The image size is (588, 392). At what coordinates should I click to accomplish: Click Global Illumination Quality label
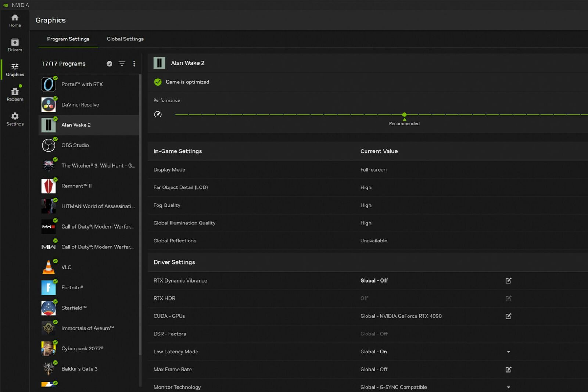coord(184,223)
